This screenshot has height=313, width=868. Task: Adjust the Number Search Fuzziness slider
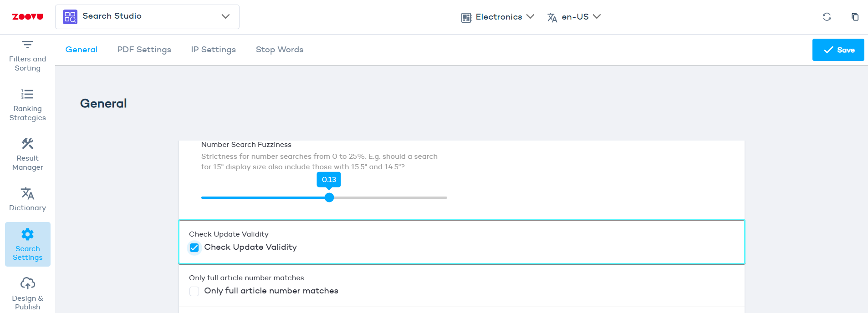coord(329,197)
